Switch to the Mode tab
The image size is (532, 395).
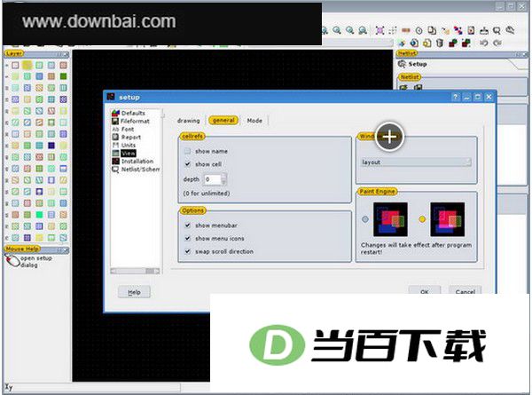[254, 121]
